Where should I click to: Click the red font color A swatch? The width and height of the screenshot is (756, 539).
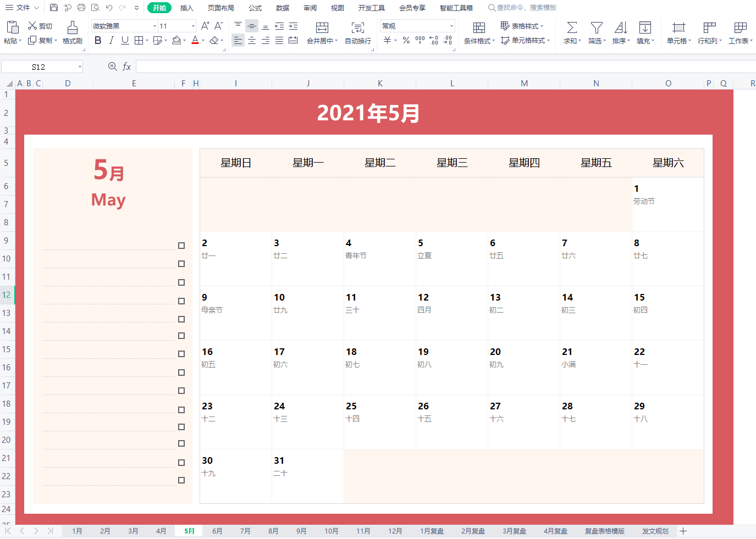[x=195, y=40]
